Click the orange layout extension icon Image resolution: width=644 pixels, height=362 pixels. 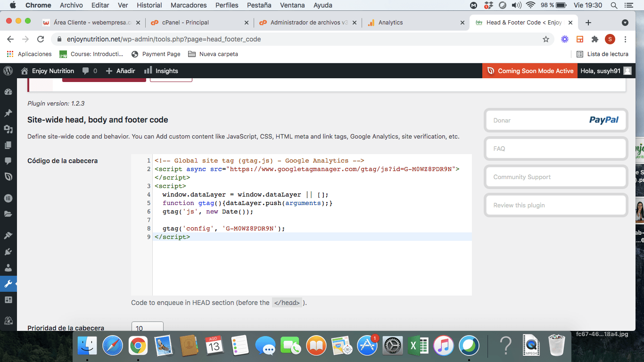580,39
